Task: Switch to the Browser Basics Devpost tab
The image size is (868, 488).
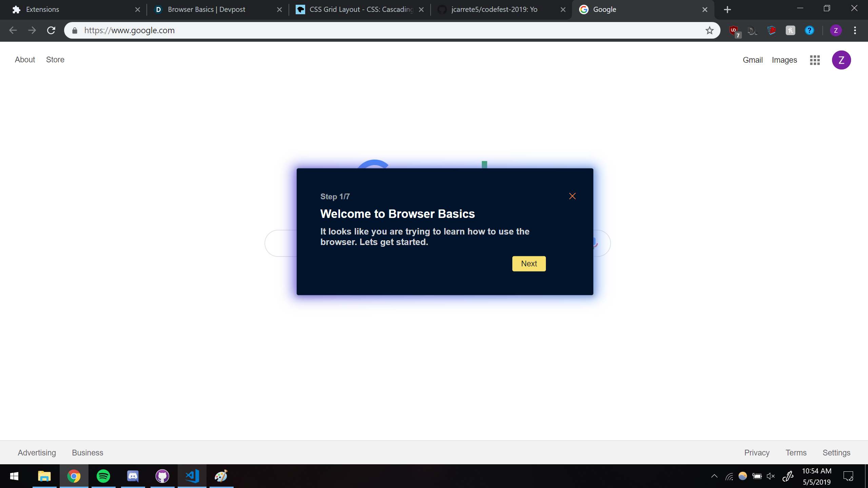Action: coord(206,9)
